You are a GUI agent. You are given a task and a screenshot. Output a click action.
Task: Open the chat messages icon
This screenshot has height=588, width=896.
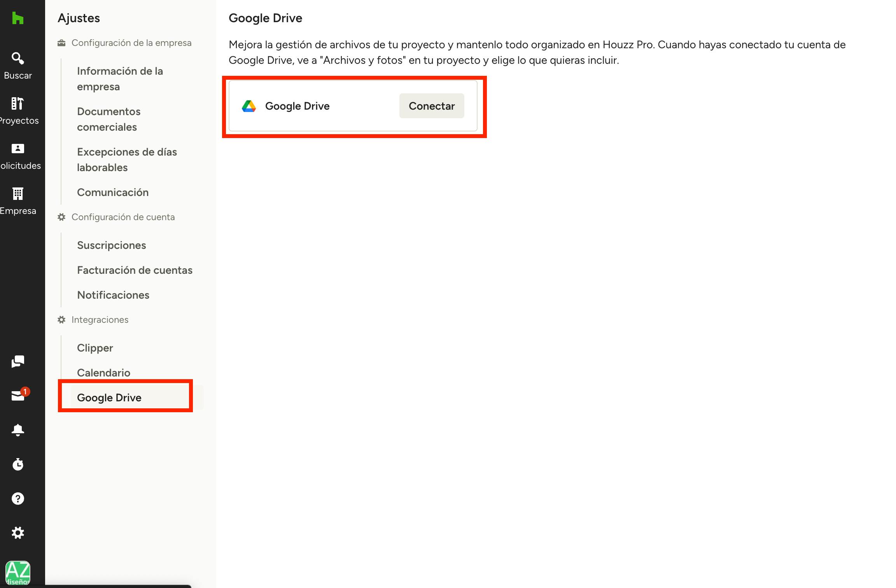(x=18, y=362)
